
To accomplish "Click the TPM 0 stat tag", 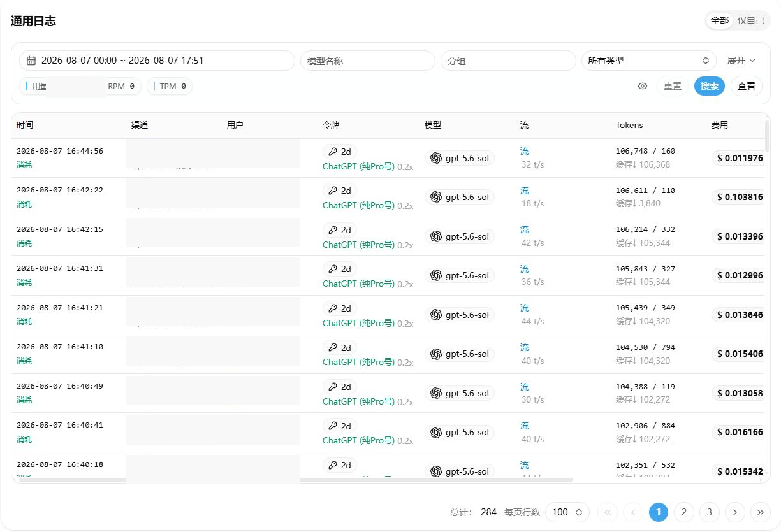I will pyautogui.click(x=170, y=86).
